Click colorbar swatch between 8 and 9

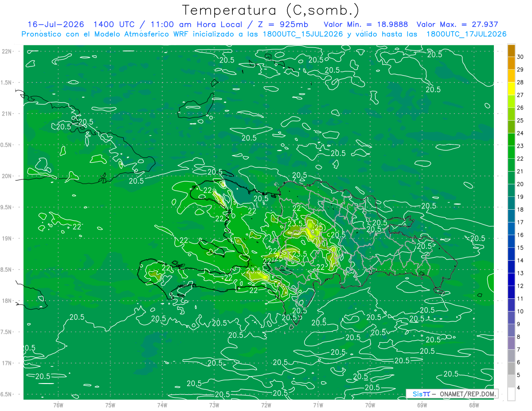pos(511,331)
